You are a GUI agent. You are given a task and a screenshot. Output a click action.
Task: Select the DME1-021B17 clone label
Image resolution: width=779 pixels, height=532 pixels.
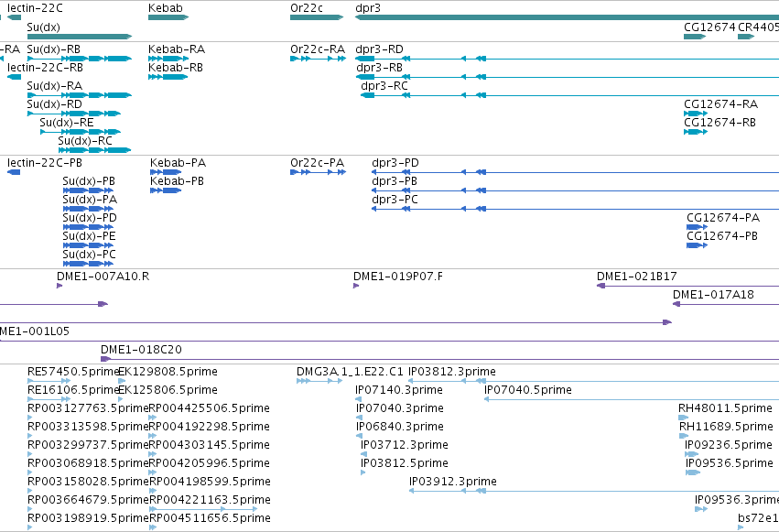637,277
